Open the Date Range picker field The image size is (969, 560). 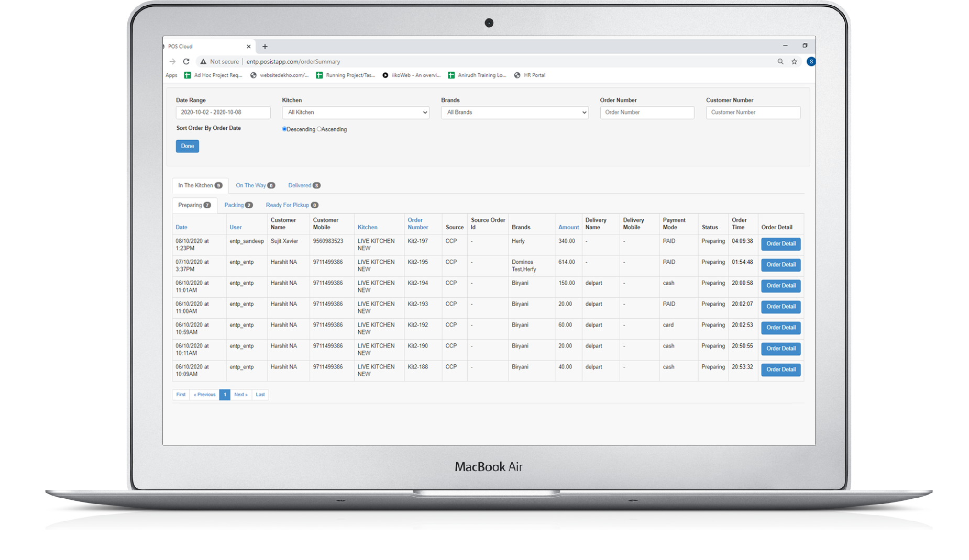click(223, 113)
